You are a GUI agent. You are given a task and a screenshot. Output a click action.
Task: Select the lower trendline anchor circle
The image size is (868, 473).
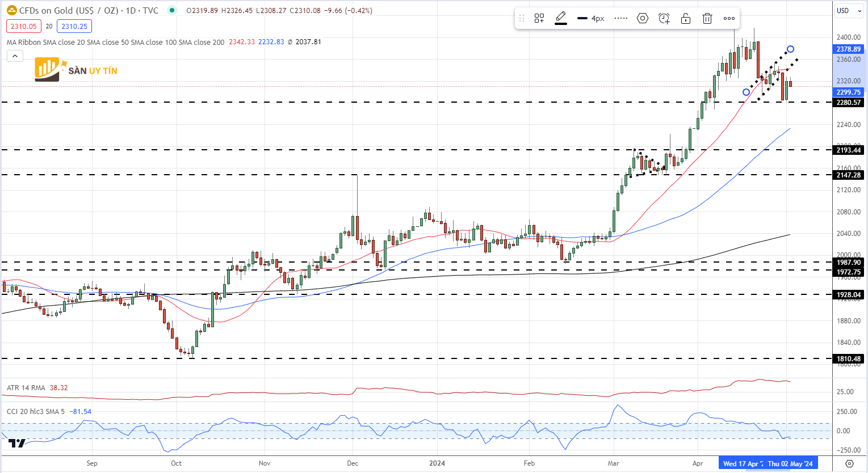[746, 92]
